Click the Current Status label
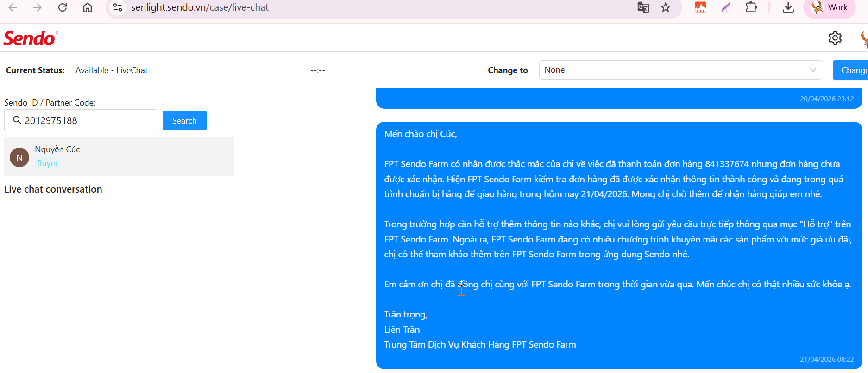868x373 pixels. (x=35, y=70)
